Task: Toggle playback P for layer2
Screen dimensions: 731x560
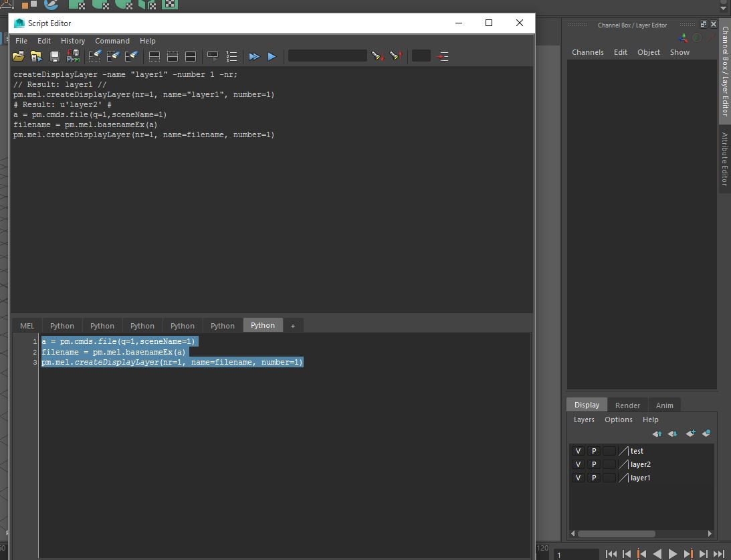Action: [x=593, y=464]
